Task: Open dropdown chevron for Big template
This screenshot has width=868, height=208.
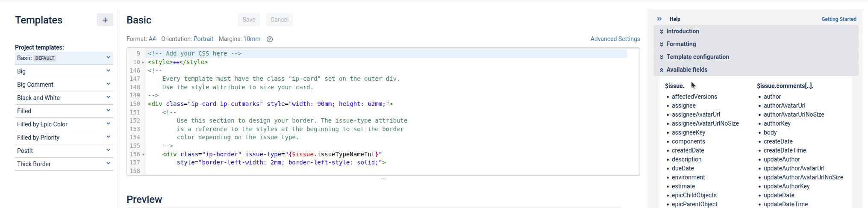Action: [x=108, y=71]
